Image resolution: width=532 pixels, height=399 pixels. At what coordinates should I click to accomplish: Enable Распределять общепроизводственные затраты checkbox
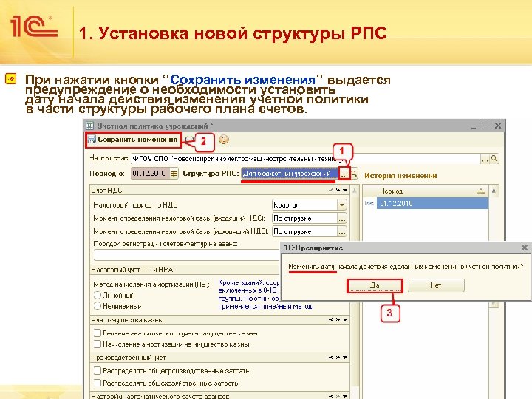click(98, 370)
